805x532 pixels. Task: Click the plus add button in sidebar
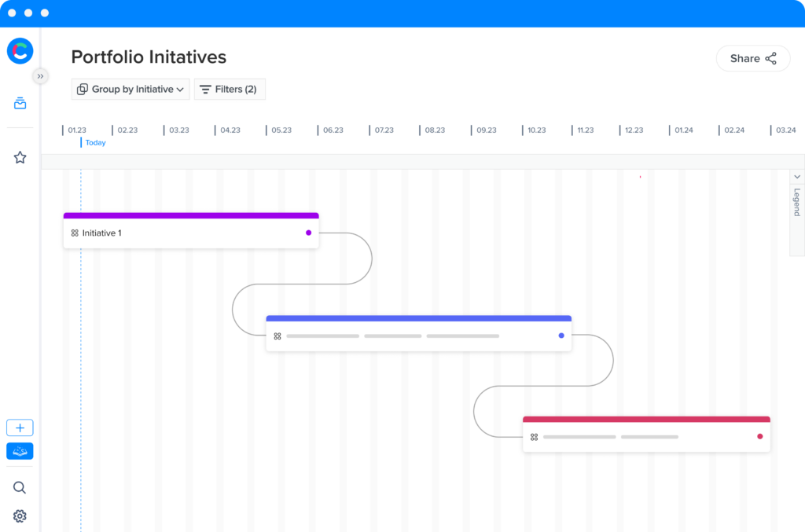coord(20,428)
